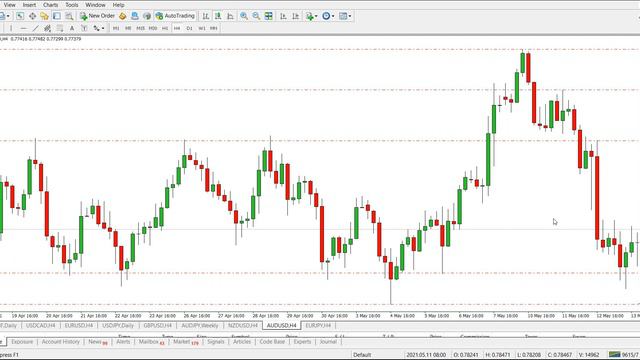Toggle Chart Shift icon

pyautogui.click(x=296, y=16)
